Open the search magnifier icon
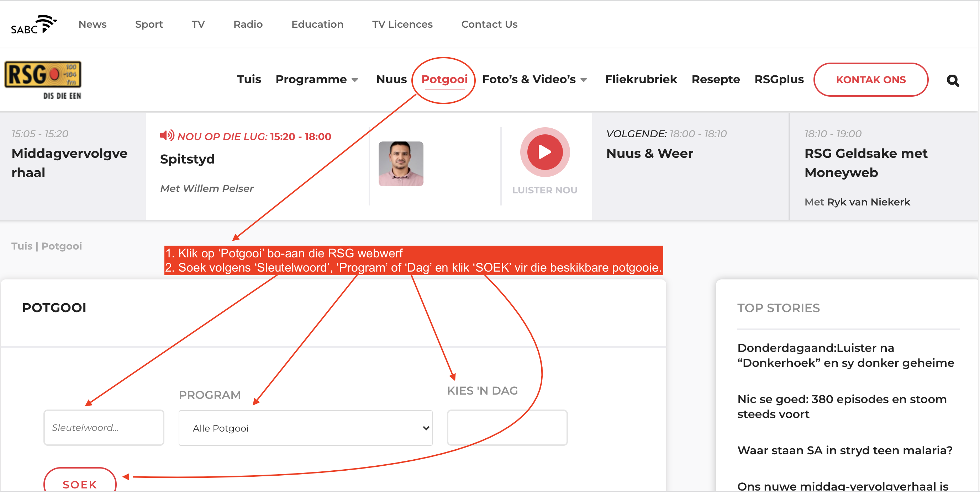980x492 pixels. coord(953,80)
